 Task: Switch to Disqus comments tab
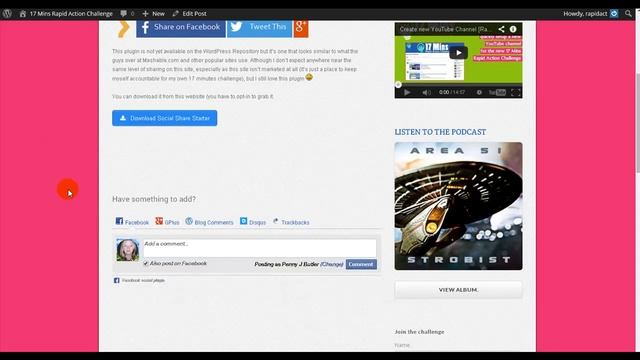(x=253, y=222)
